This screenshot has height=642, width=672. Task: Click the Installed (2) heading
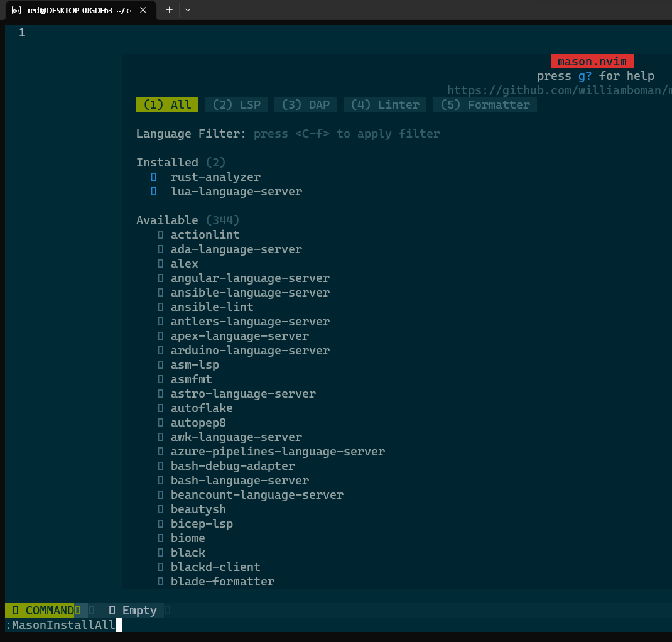click(181, 163)
